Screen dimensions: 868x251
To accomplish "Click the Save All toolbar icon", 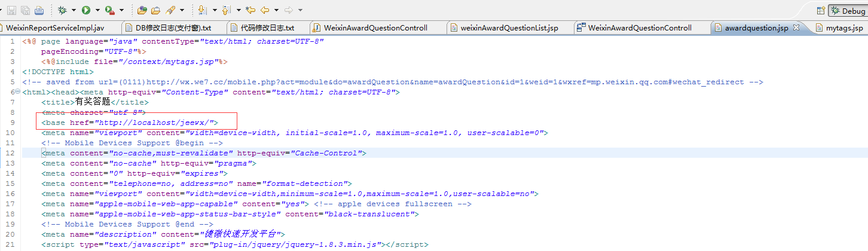I will point(25,10).
